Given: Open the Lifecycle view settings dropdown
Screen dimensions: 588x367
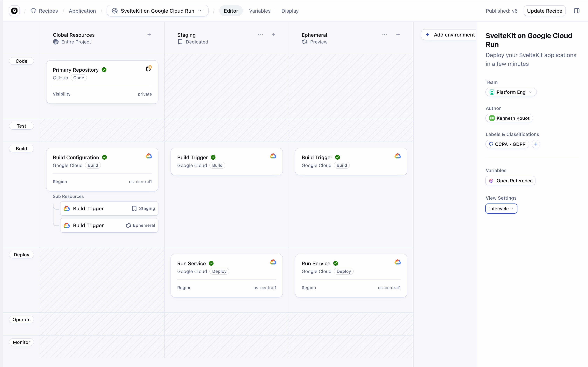Looking at the screenshot, I should [501, 209].
